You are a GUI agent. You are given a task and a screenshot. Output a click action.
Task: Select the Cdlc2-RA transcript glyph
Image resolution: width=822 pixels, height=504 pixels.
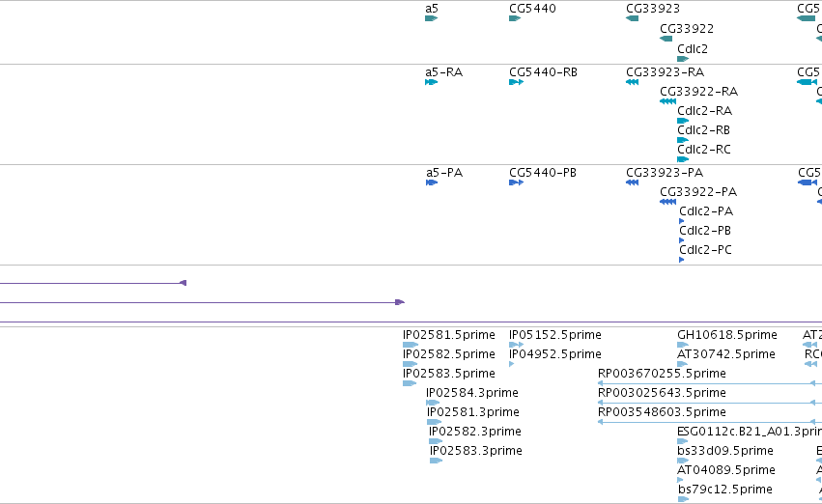click(683, 121)
